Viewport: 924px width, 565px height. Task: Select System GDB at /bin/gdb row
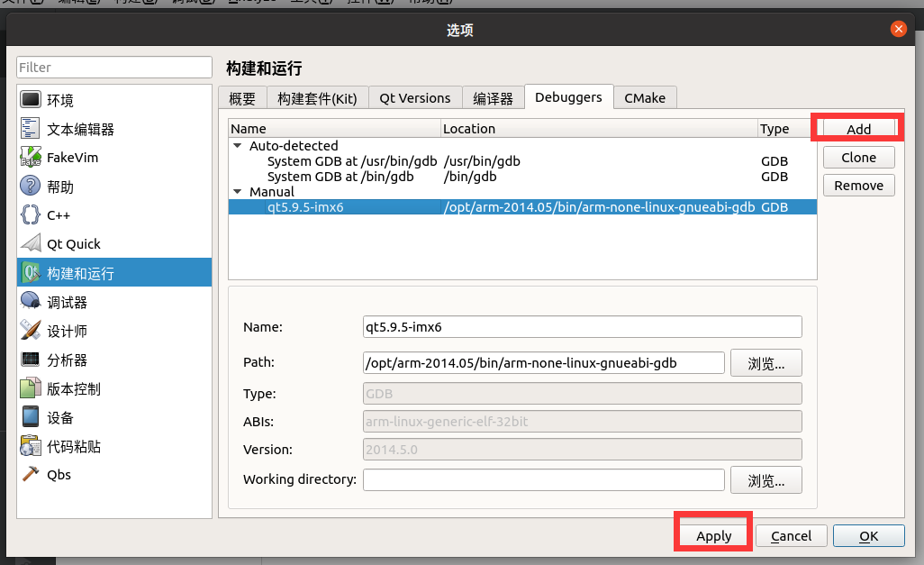(x=522, y=177)
